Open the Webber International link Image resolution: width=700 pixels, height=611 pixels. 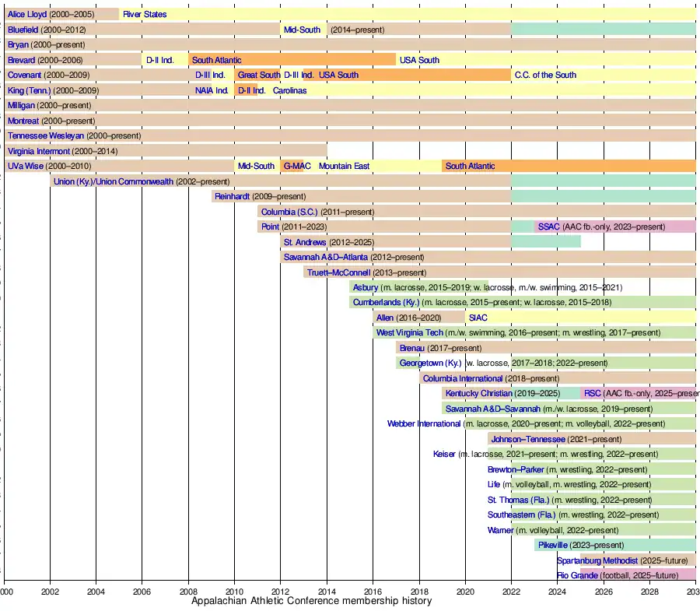[x=424, y=423]
